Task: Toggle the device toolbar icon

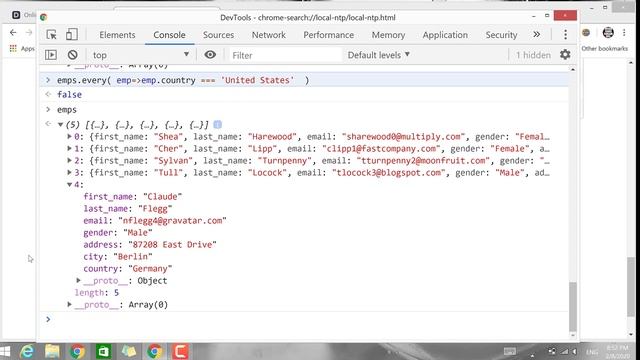Action: point(72,35)
